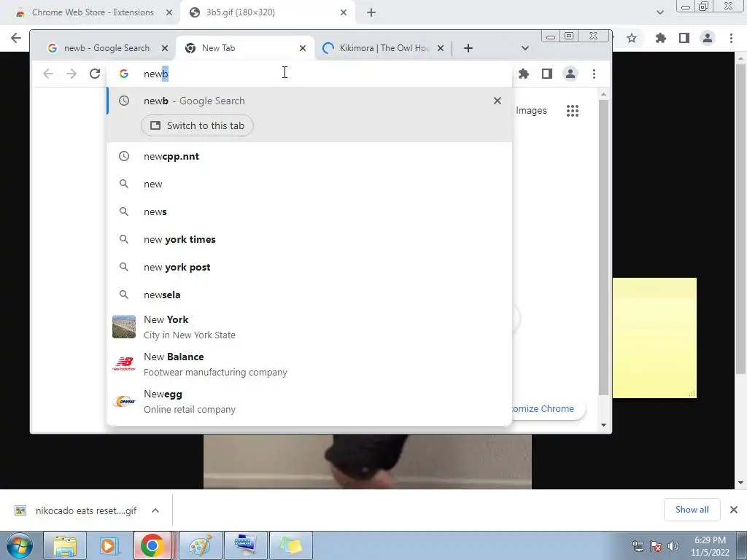Switch to Kikimora | The Owl House tab
The width and height of the screenshot is (747, 560).
pyautogui.click(x=384, y=48)
